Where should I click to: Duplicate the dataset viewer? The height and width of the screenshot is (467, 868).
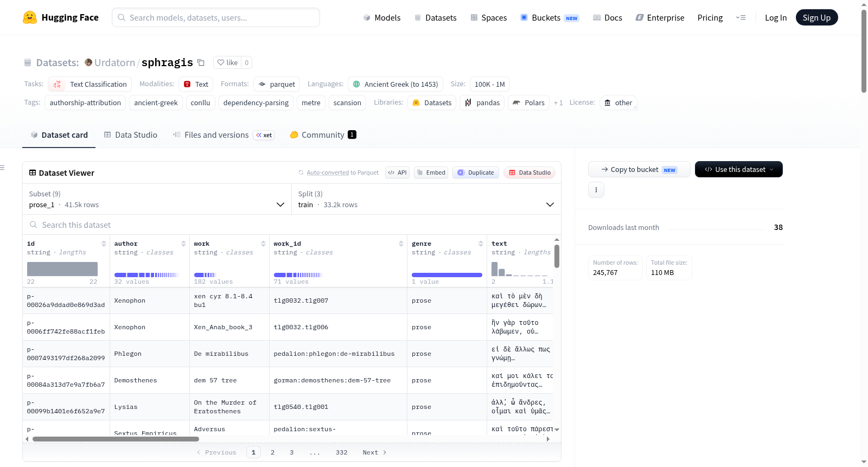[x=476, y=172]
